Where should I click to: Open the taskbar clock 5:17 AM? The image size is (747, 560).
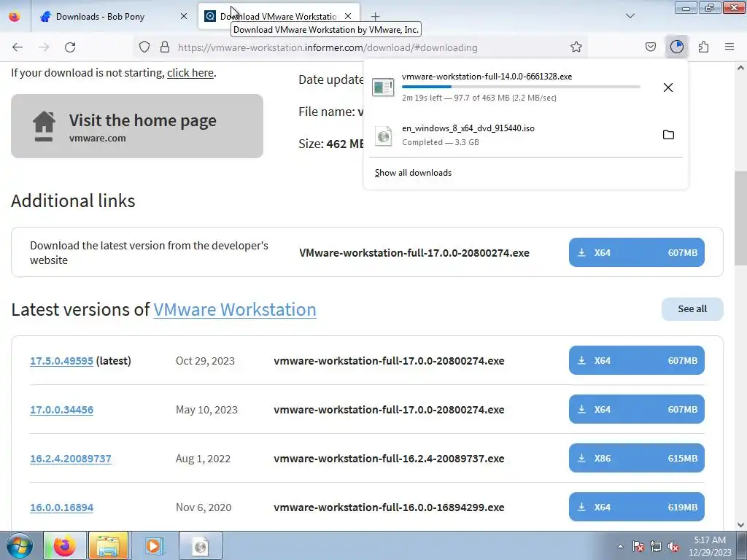[x=710, y=546]
